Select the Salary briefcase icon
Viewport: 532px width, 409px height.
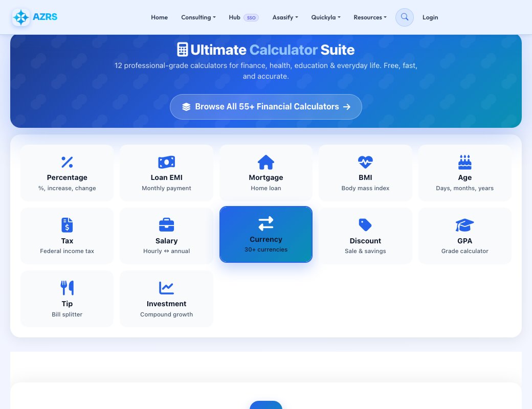tap(167, 225)
